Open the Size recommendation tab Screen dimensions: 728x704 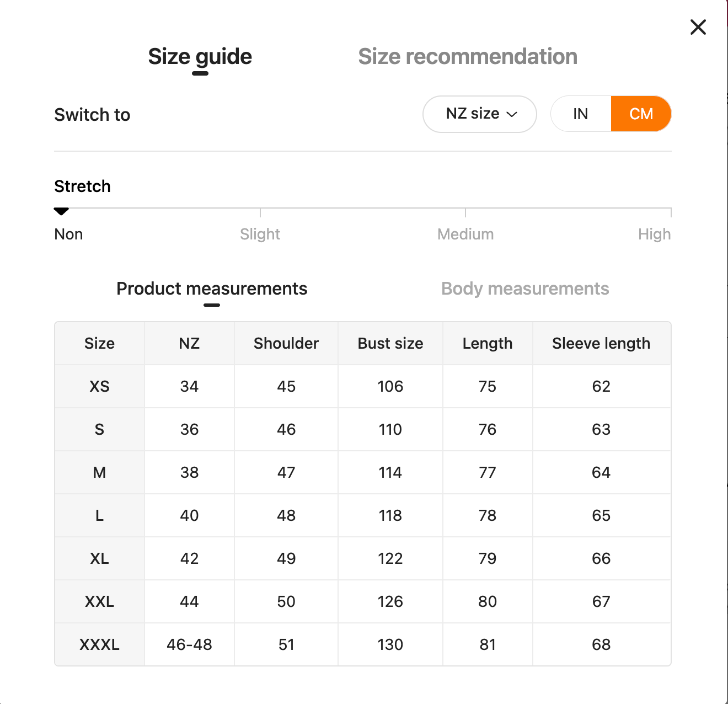[468, 57]
